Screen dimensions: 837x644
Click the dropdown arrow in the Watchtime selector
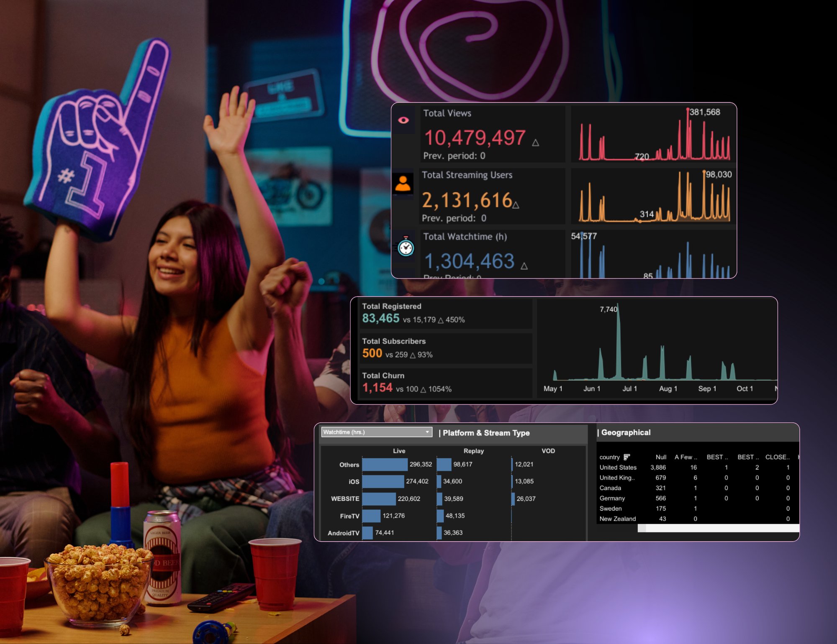(x=427, y=432)
